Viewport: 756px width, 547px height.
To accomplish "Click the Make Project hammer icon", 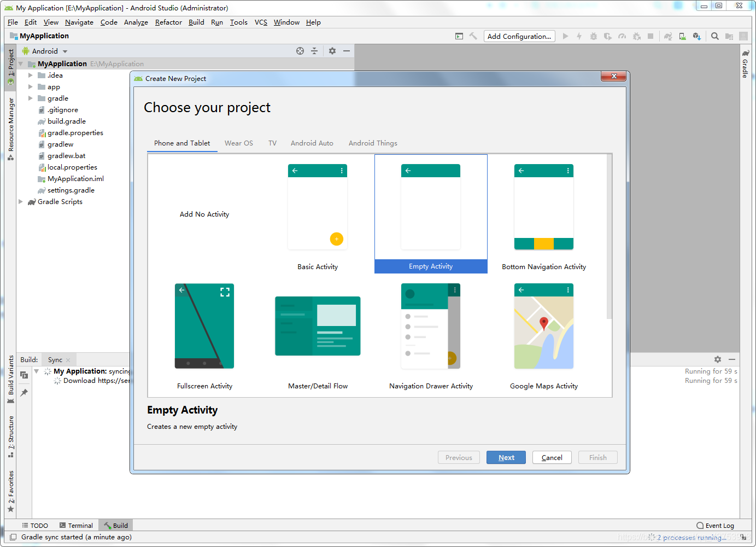I will (473, 36).
